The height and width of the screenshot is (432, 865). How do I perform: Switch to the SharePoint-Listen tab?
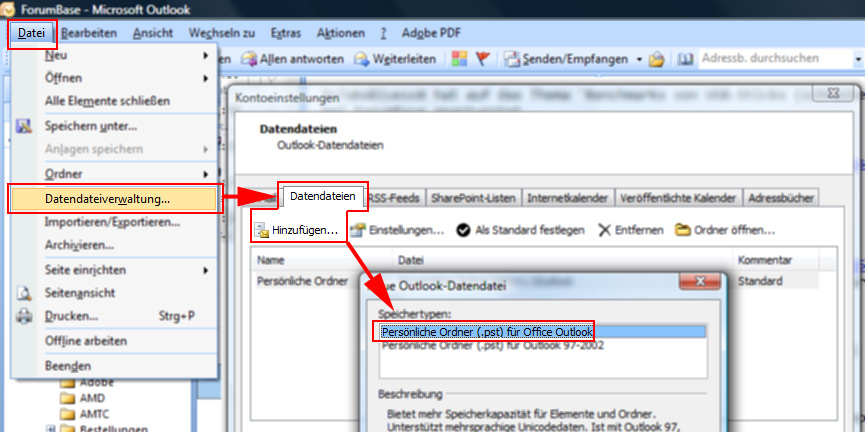474,198
